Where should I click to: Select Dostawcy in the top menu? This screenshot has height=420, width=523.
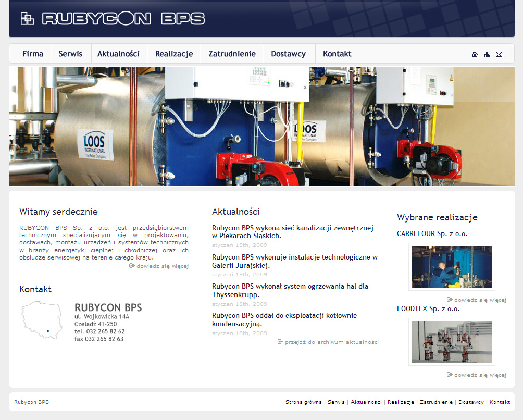click(x=289, y=54)
